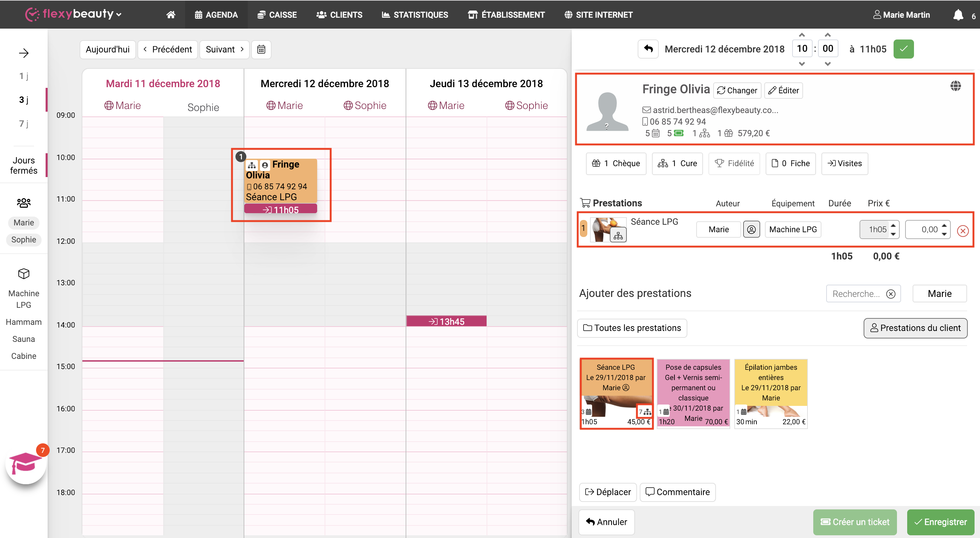Image resolution: width=980 pixels, height=538 pixels.
Task: Click the back arrow beside Mercredi date
Action: 648,49
